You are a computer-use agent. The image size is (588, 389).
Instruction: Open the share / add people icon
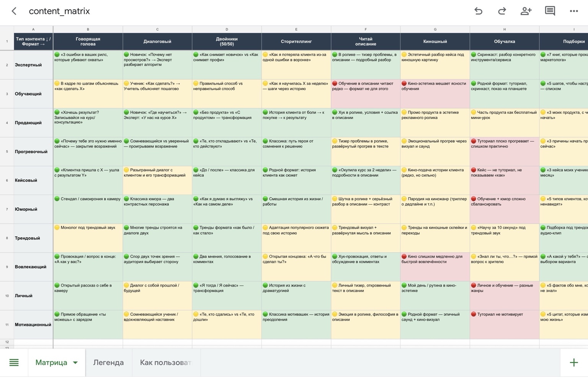tap(526, 11)
